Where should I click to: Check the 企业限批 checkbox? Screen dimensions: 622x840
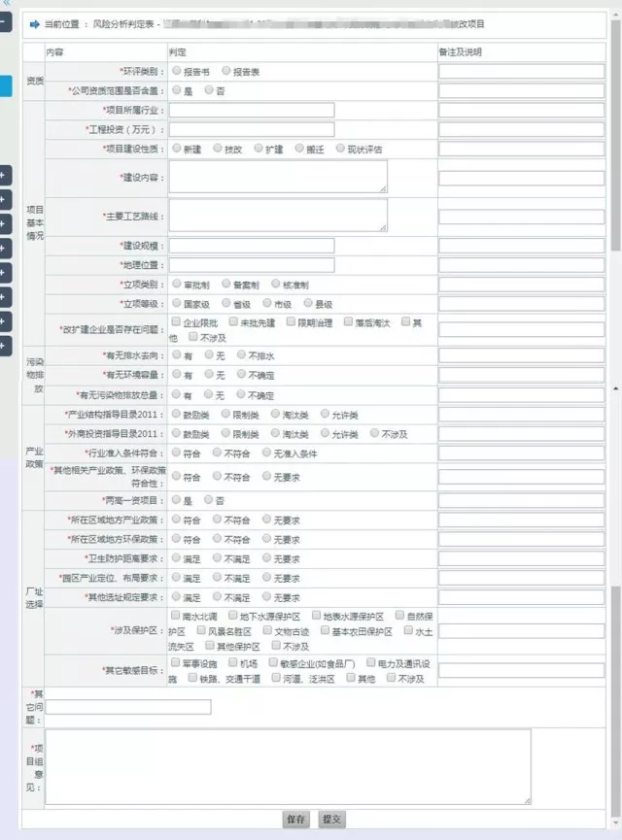pos(176,321)
